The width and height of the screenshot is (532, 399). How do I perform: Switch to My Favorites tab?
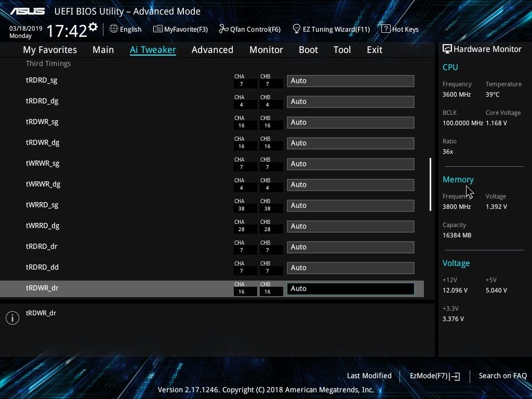coord(50,49)
